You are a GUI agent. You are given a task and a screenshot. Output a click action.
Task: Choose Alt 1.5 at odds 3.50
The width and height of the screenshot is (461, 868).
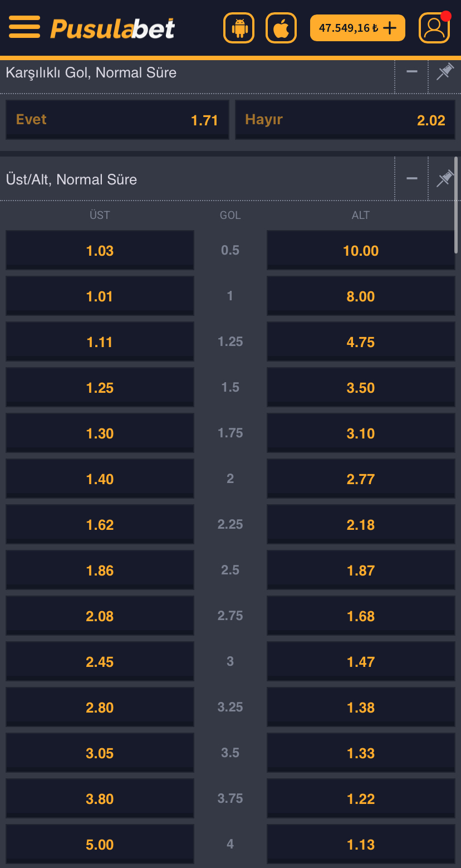[x=361, y=388]
